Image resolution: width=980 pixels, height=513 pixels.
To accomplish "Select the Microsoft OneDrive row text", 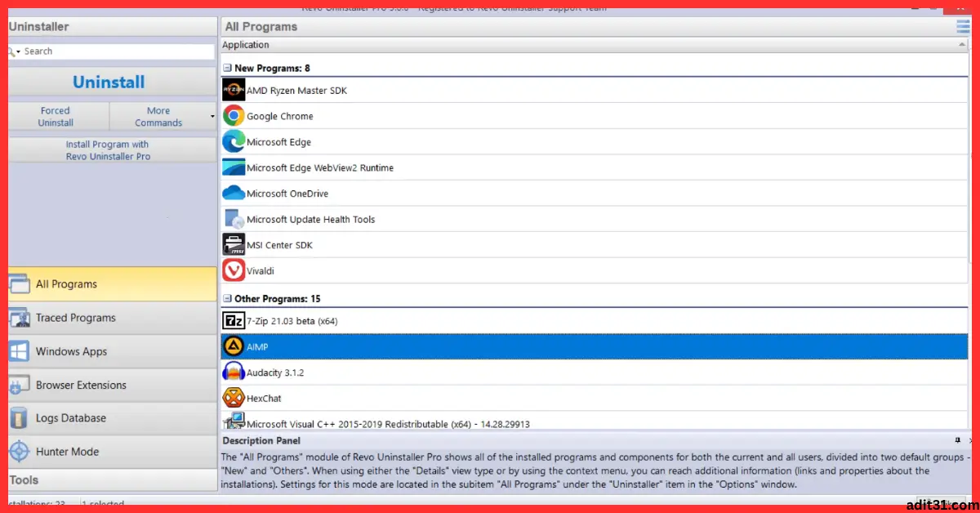I will 287,194.
